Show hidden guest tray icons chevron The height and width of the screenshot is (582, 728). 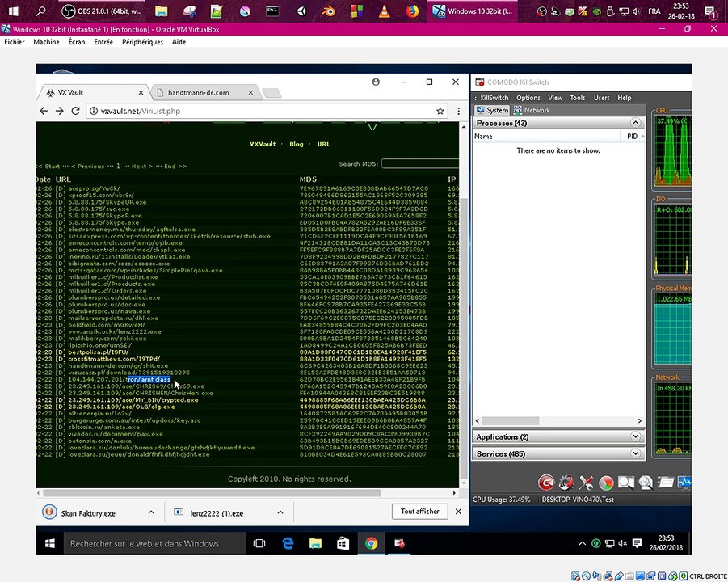pos(583,543)
